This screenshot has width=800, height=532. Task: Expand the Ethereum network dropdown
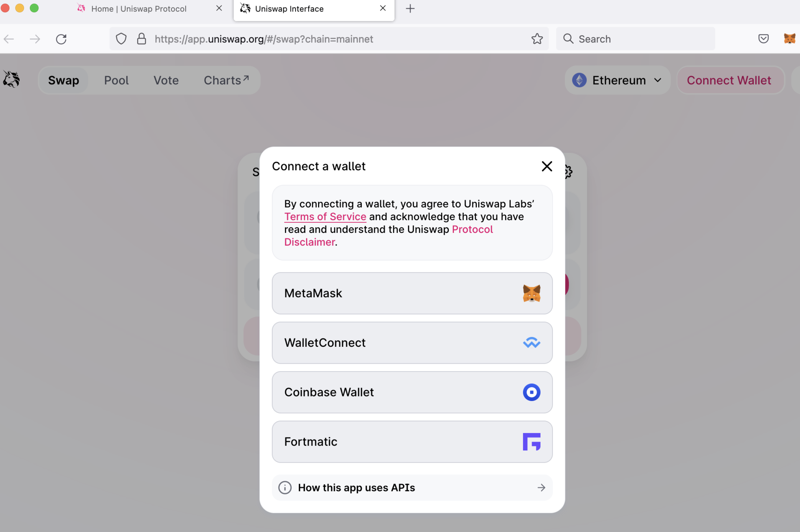tap(617, 80)
